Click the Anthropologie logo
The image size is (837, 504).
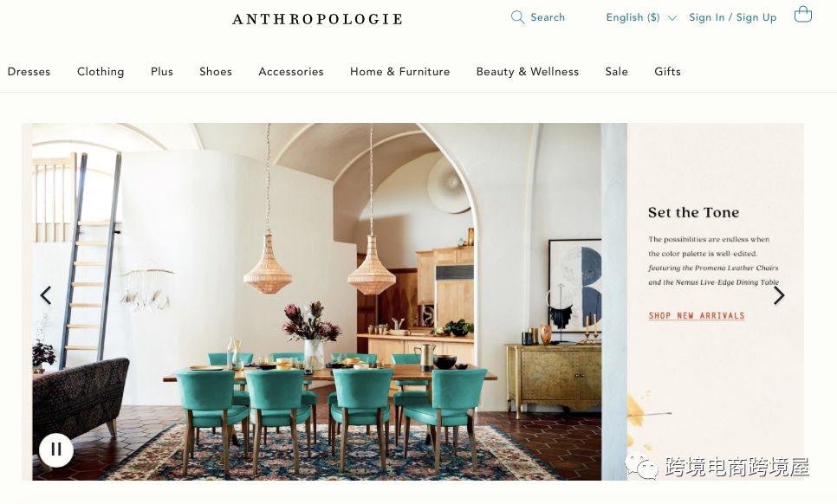click(317, 19)
